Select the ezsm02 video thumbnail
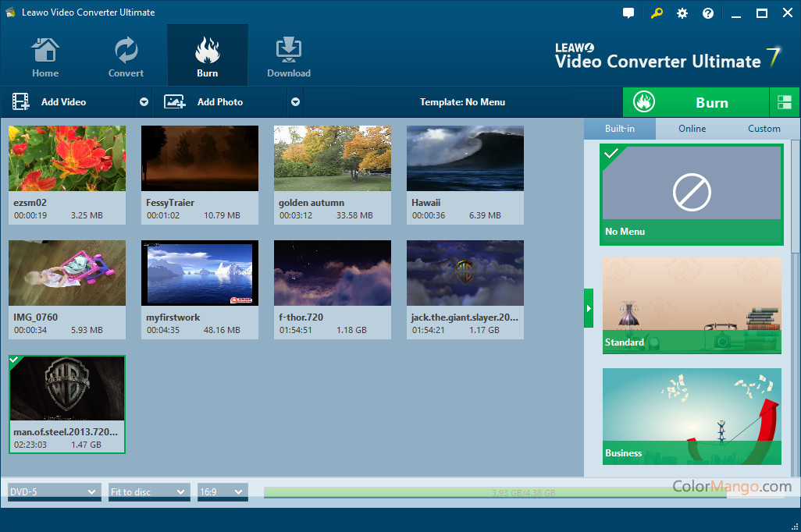The image size is (801, 532). (67, 158)
